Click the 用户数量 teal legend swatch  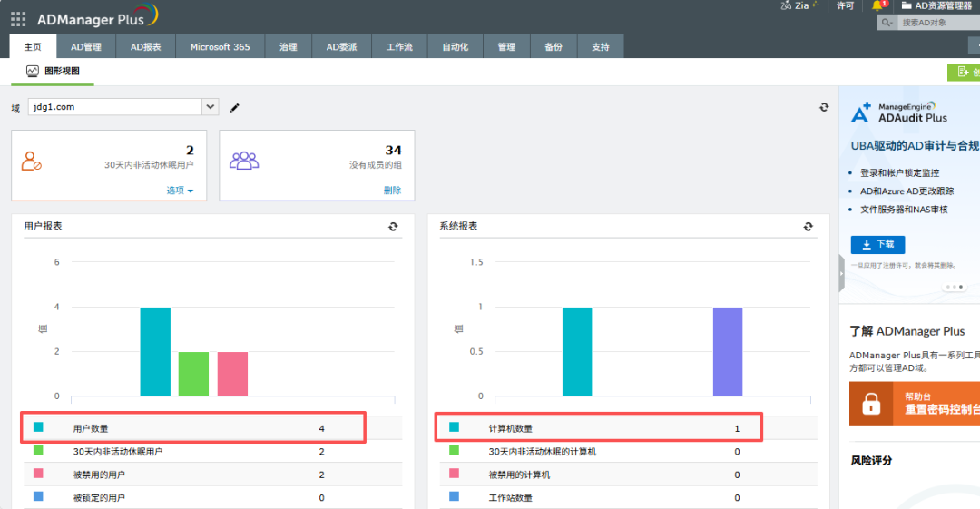[38, 427]
